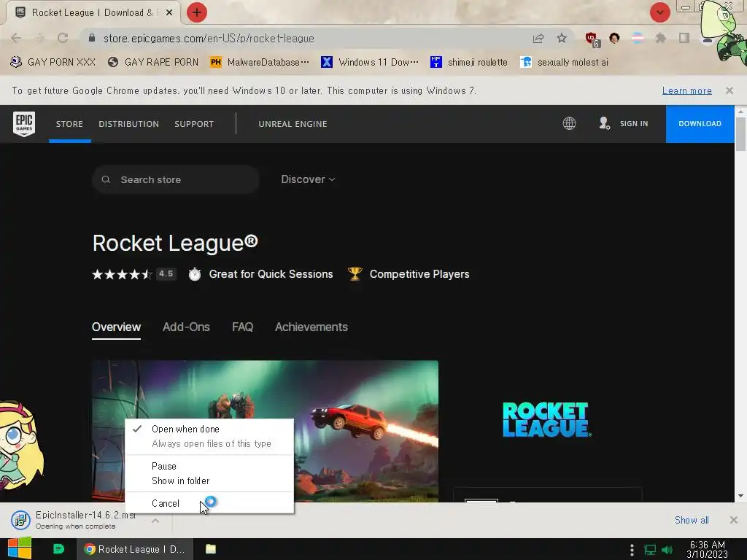Dismiss the Chrome update notice
The image size is (747, 560).
[729, 90]
